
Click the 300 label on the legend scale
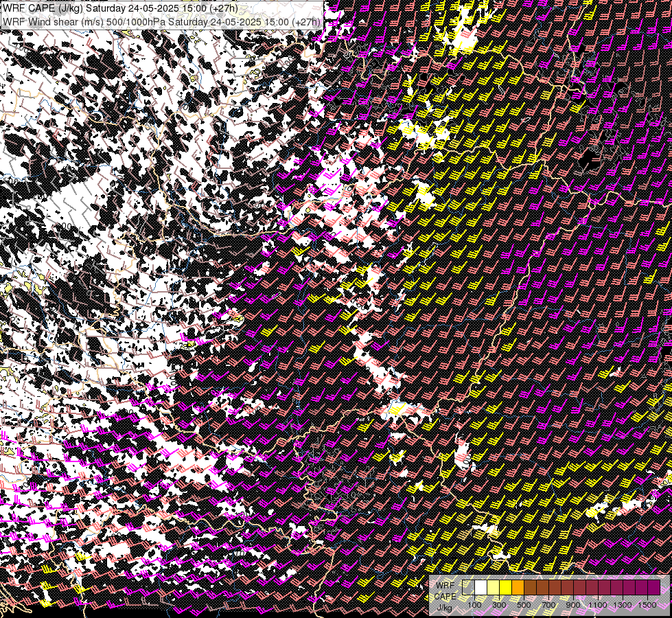coord(499,605)
